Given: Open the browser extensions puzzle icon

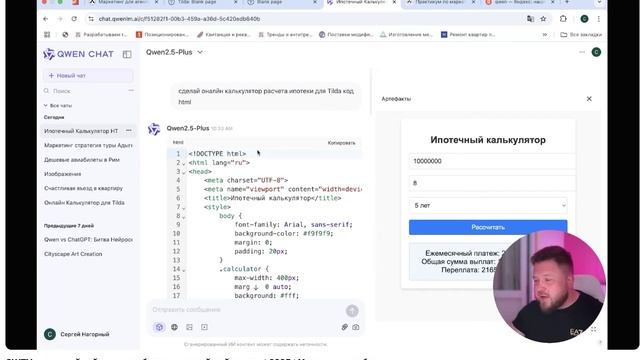Looking at the screenshot, I should 563,19.
